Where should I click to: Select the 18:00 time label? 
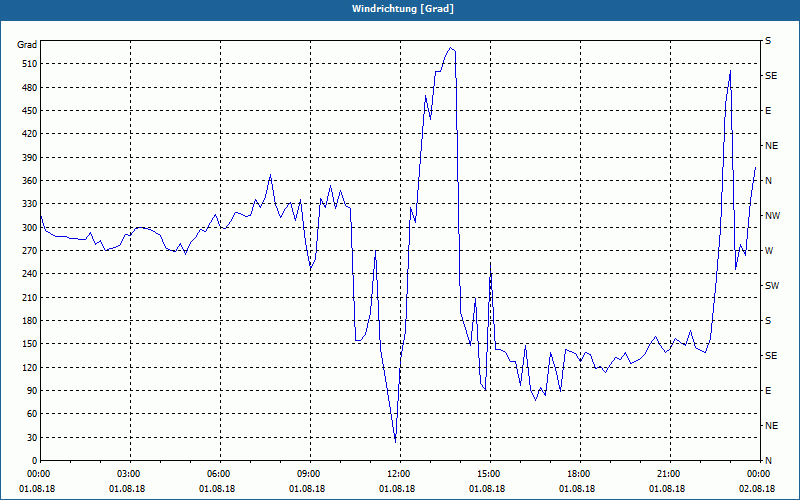click(580, 474)
